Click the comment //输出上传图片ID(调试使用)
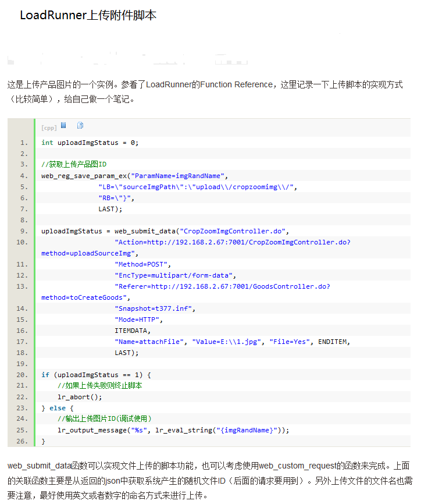The height and width of the screenshot is (504, 421). coord(104,418)
